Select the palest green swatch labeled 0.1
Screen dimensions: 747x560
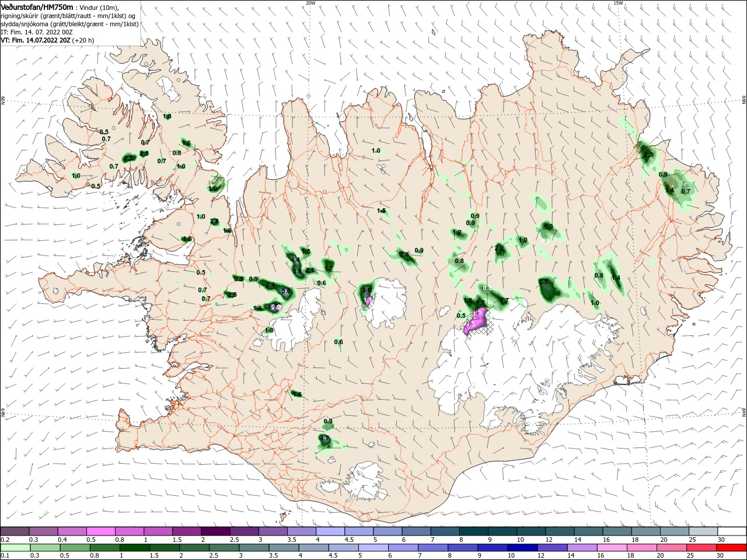(15, 548)
